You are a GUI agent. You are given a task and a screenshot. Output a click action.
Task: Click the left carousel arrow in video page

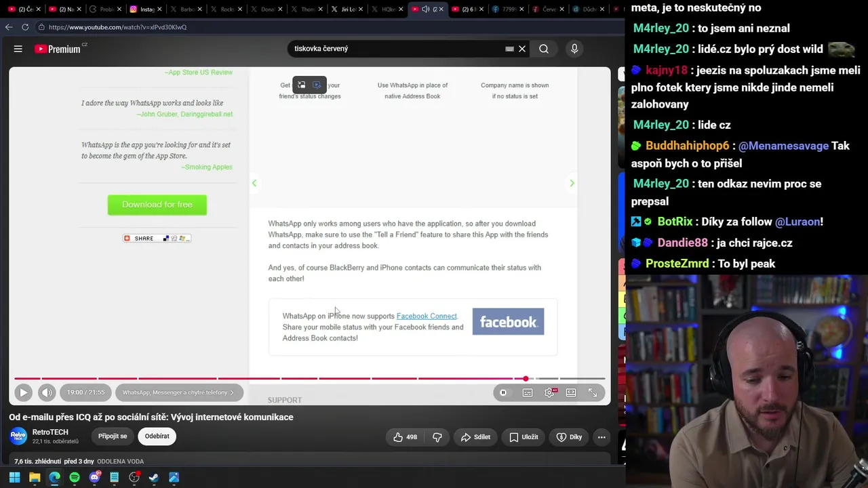pos(254,183)
